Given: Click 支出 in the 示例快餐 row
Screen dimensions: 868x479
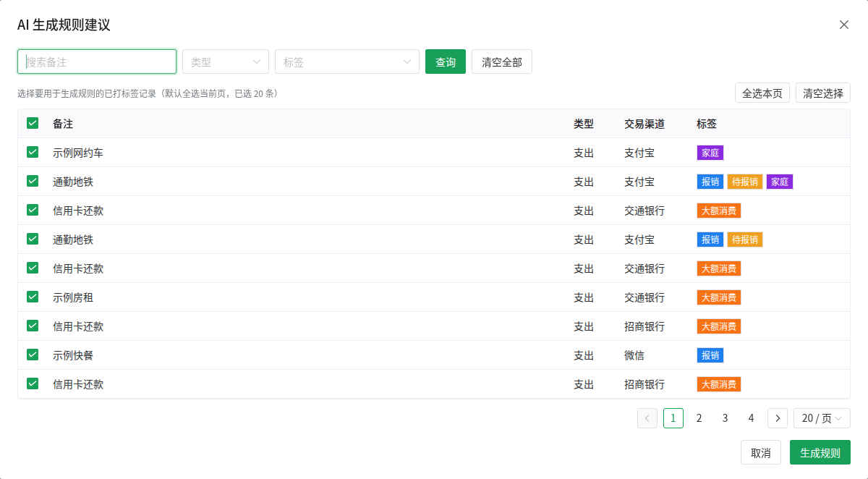Looking at the screenshot, I should (x=584, y=355).
